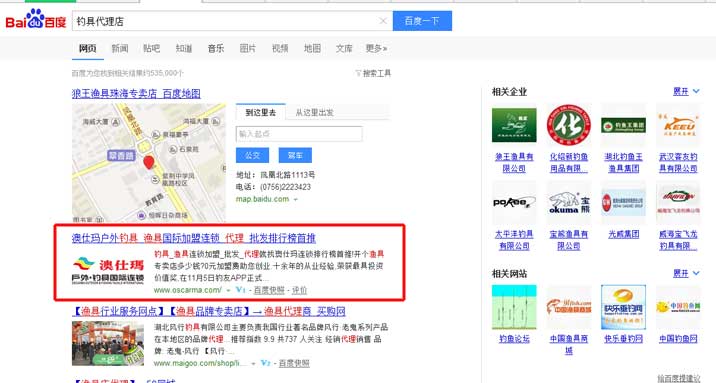Click the 公交 button

point(253,155)
